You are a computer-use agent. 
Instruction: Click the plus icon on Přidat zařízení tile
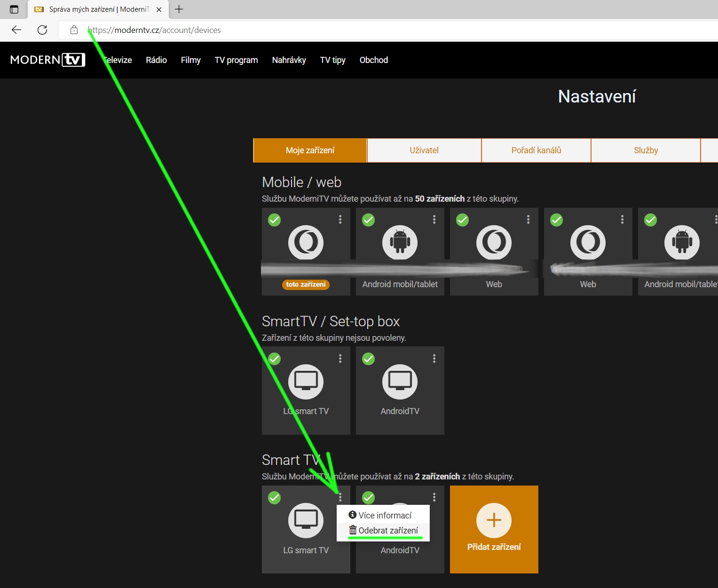[494, 520]
